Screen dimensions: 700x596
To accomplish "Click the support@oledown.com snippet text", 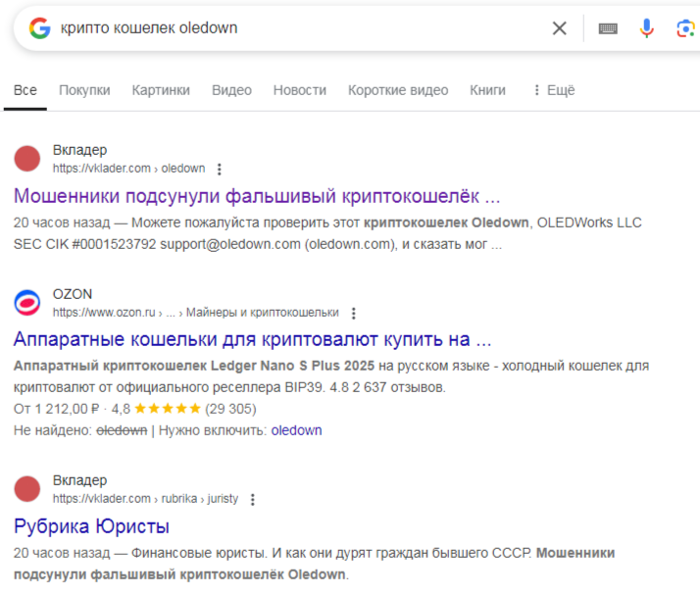I will (x=230, y=244).
